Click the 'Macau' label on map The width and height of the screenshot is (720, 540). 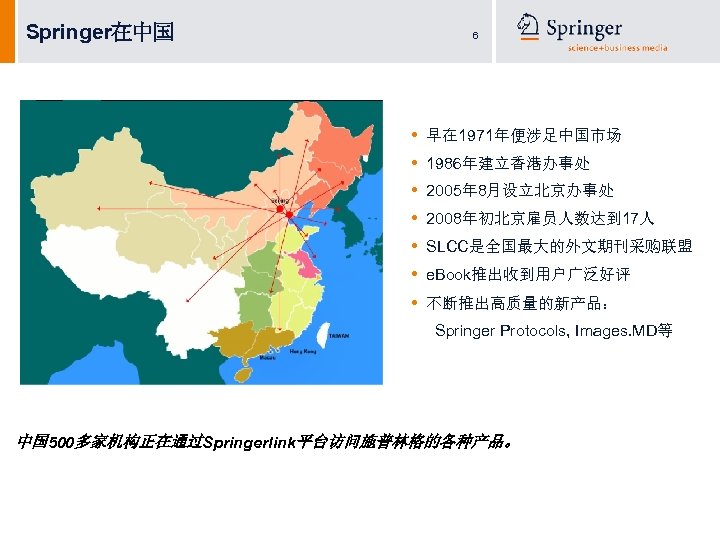[x=267, y=357]
